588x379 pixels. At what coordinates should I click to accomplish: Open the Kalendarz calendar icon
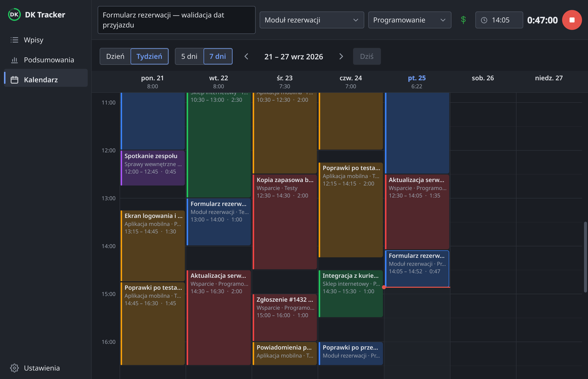[14, 80]
